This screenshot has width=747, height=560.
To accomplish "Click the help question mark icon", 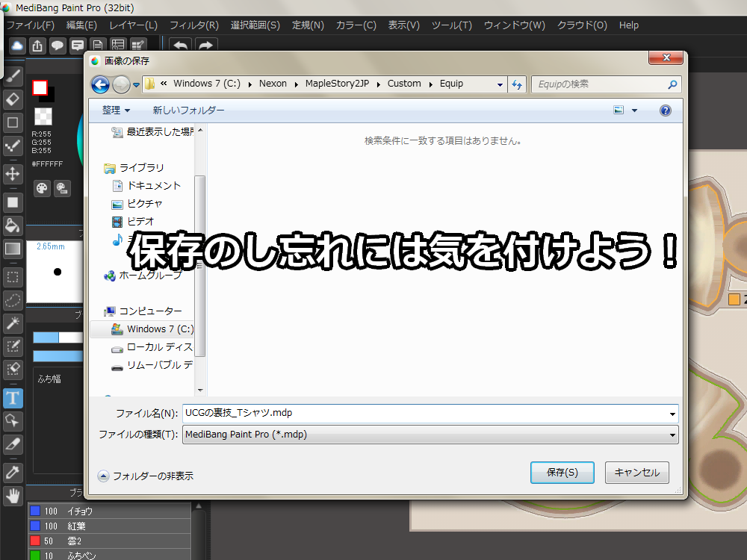I will 665,111.
